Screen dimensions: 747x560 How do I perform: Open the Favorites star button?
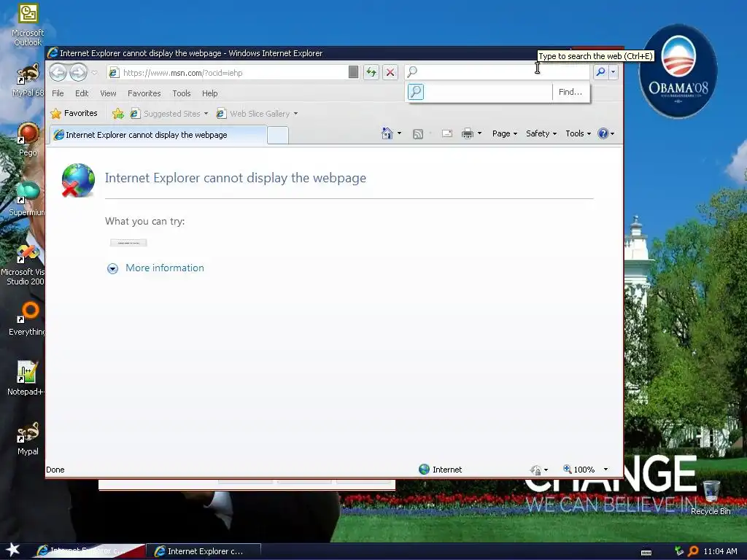[x=74, y=113]
